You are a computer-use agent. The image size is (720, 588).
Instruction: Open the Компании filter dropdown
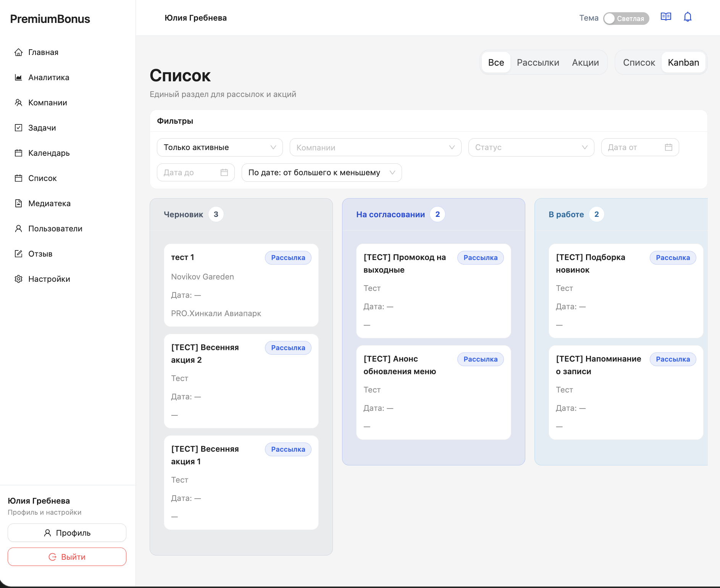[375, 147]
